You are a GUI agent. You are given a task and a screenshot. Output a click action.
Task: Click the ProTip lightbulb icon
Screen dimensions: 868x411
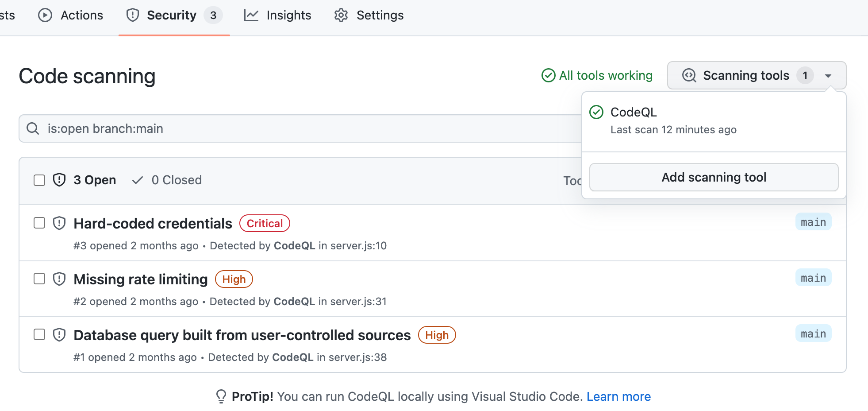220,396
